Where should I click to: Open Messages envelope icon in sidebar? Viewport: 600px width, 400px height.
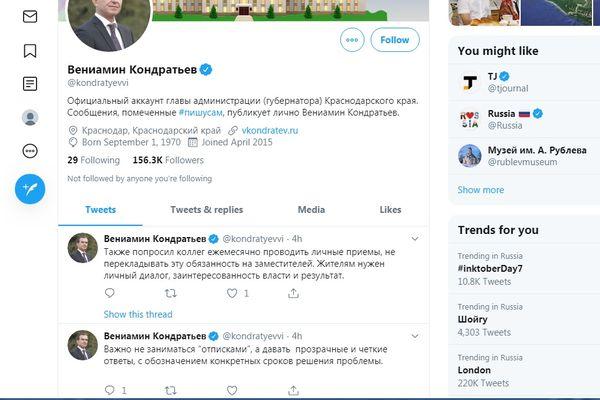coord(30,17)
